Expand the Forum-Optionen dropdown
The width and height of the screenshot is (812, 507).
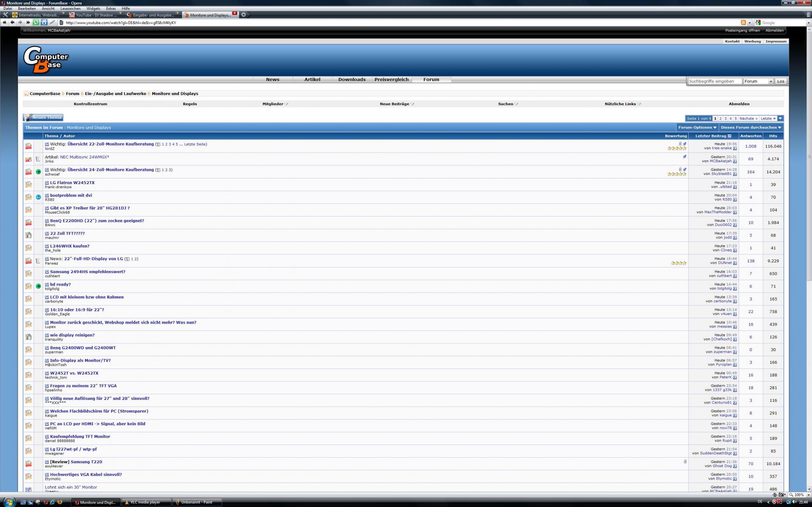[697, 128]
